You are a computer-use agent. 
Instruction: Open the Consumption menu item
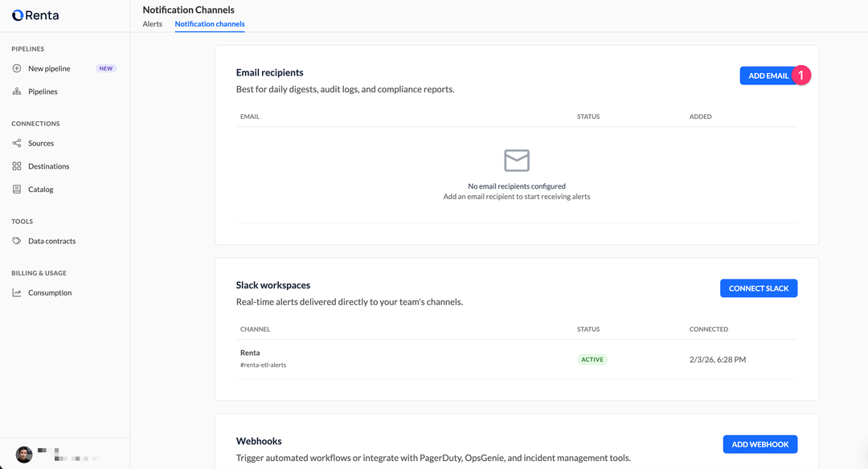pyautogui.click(x=50, y=293)
